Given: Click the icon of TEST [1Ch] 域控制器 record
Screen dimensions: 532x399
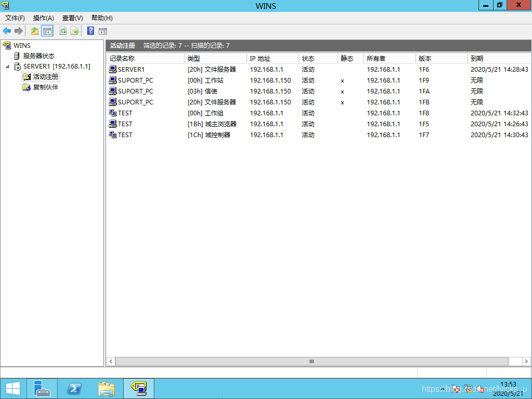Looking at the screenshot, I should pyautogui.click(x=113, y=135).
